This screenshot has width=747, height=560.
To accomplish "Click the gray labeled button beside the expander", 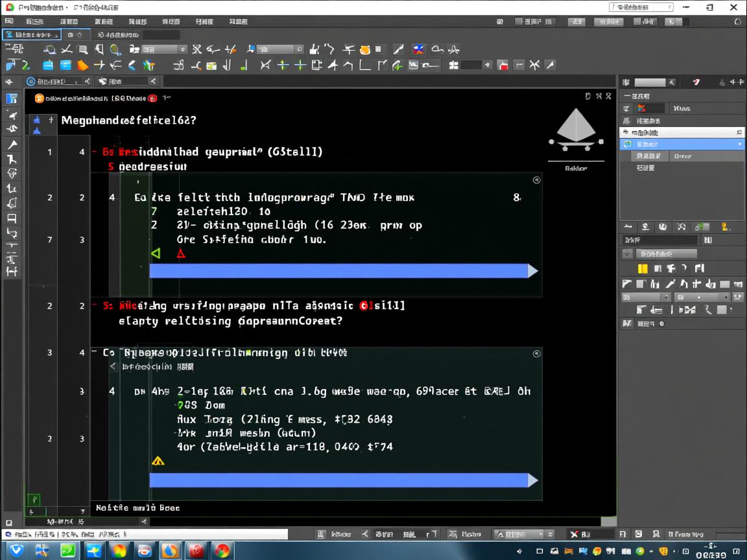I will click(x=666, y=254).
